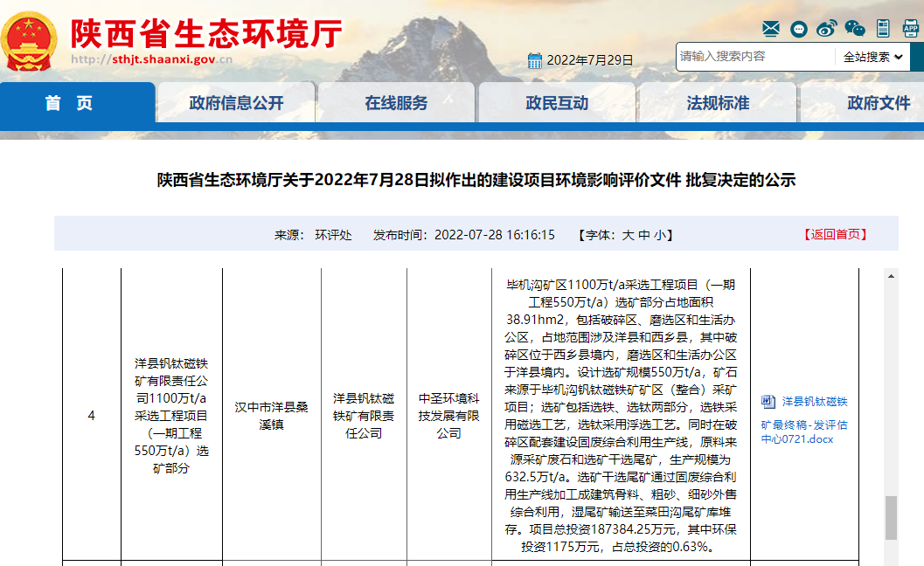The width and height of the screenshot is (924, 566).
Task: Click the 返回首页 link
Action: tap(836, 234)
